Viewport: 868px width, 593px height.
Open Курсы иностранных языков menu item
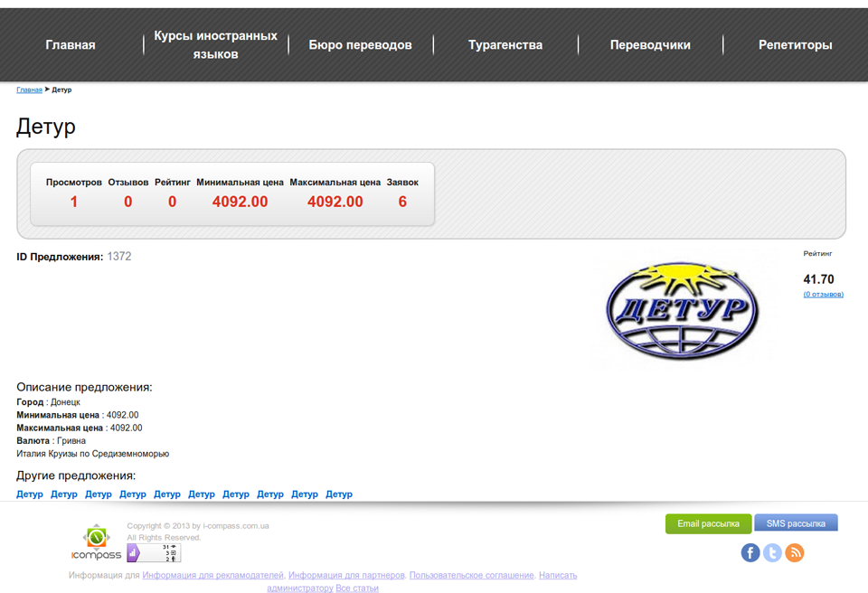[215, 45]
